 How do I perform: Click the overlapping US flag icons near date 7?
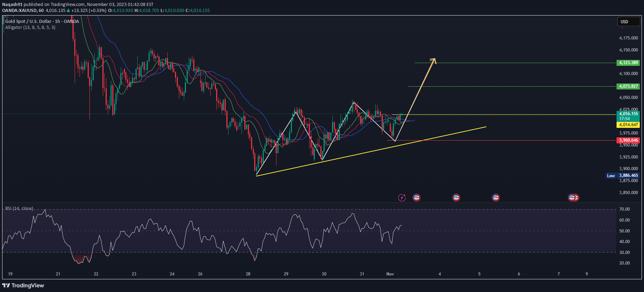point(574,198)
